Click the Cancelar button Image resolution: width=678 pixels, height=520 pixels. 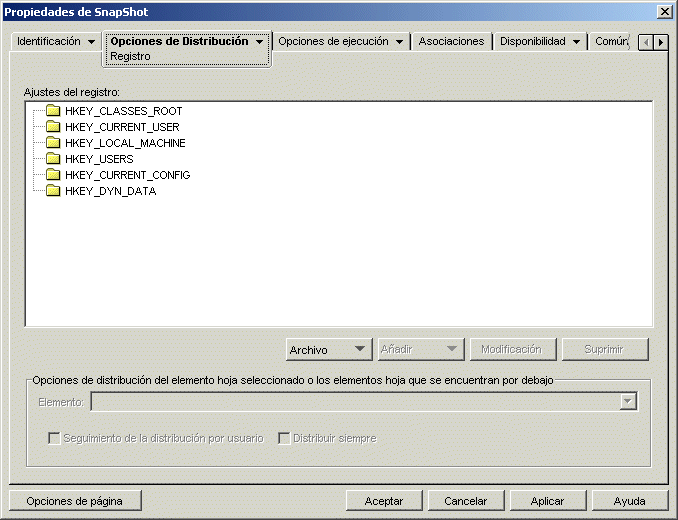(x=466, y=501)
